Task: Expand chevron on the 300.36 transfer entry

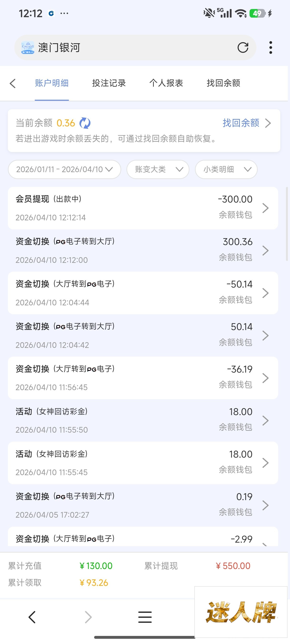Action: (266, 251)
